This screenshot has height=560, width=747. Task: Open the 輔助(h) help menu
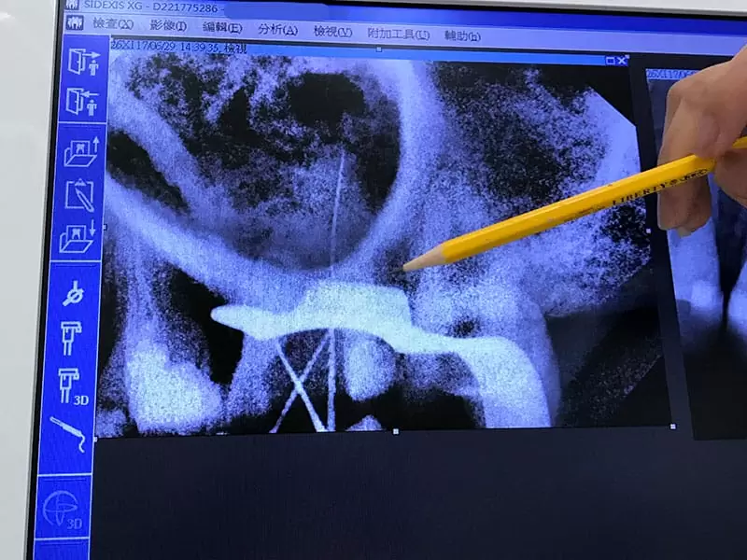pos(462,35)
